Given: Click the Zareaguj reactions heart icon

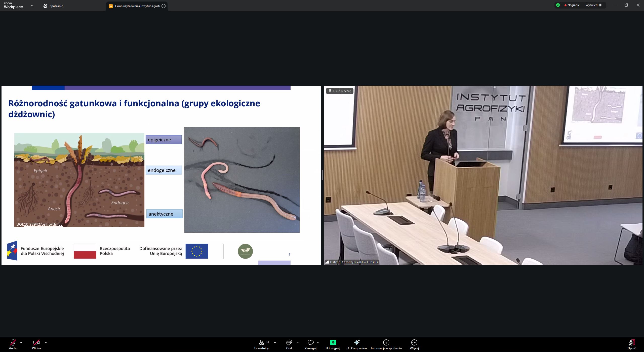Looking at the screenshot, I should click(310, 343).
